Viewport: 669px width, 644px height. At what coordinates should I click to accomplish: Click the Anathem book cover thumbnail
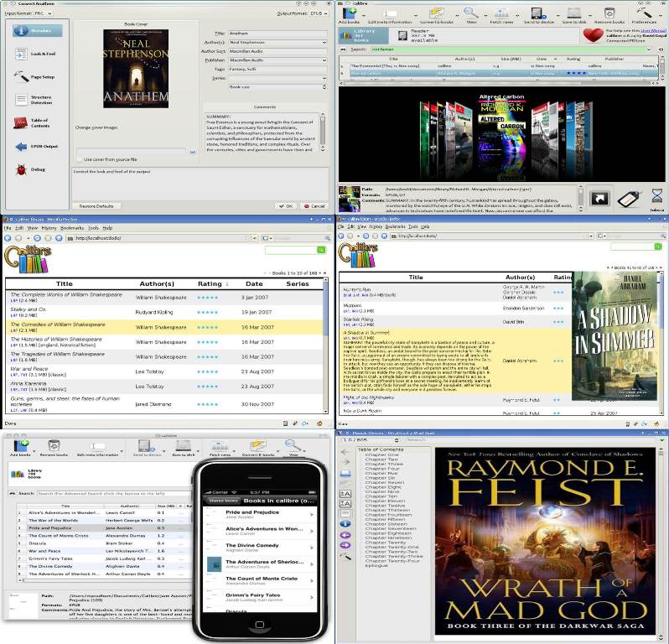coord(136,69)
